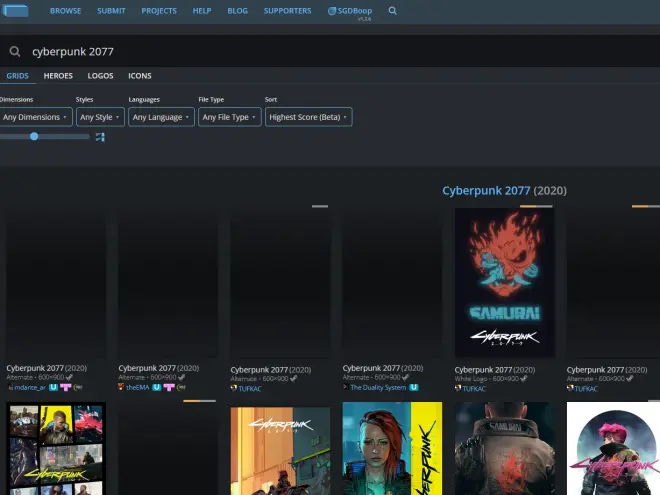Open the HELP menu item
This screenshot has width=660, height=495.
click(x=202, y=11)
